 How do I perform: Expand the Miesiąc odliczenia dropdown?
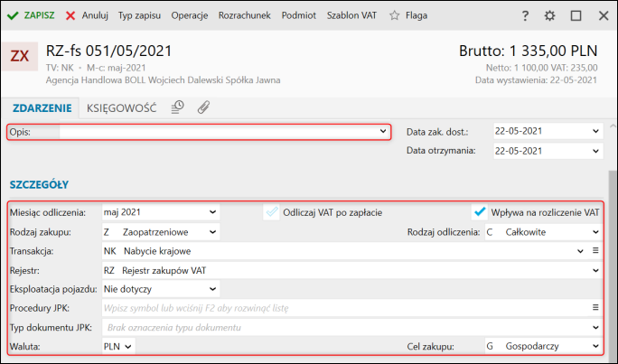212,212
